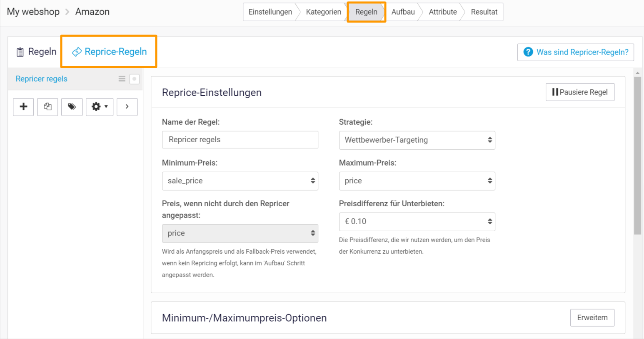Viewport: 644px width, 339px height.
Task: Click the tags icon button
Action: coord(72,107)
